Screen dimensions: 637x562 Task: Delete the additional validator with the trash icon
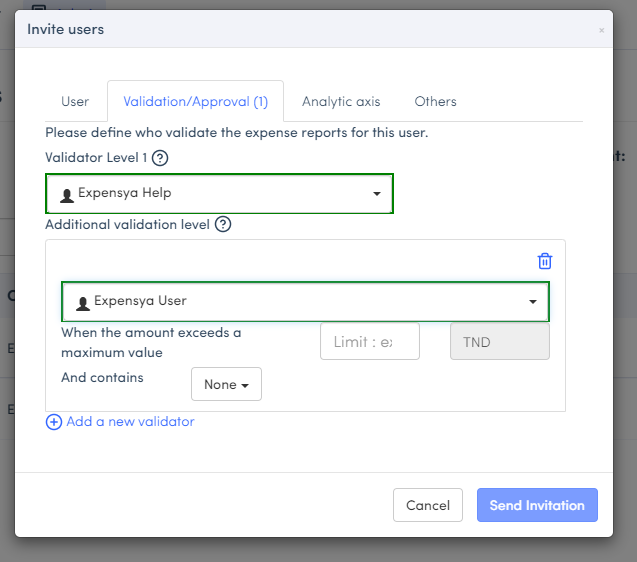[545, 261]
